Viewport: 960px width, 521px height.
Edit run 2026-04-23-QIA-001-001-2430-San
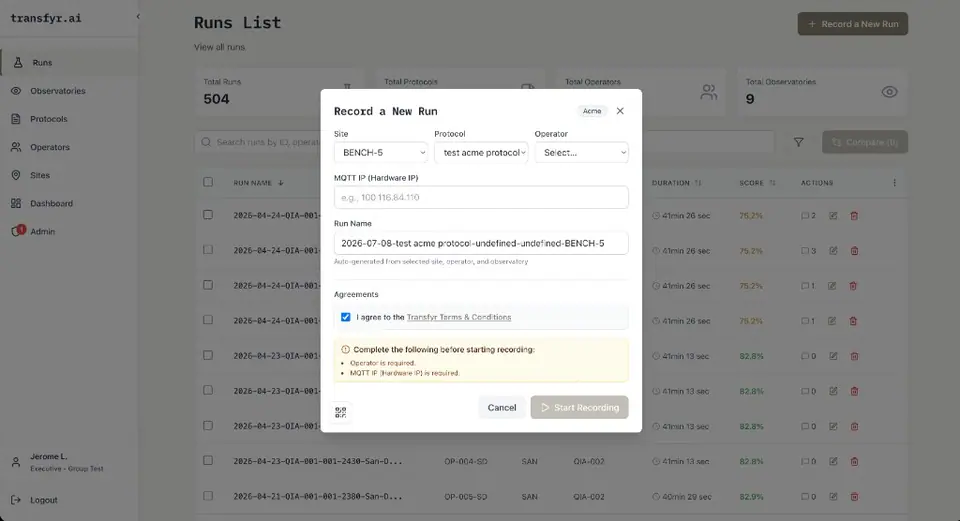(833, 461)
